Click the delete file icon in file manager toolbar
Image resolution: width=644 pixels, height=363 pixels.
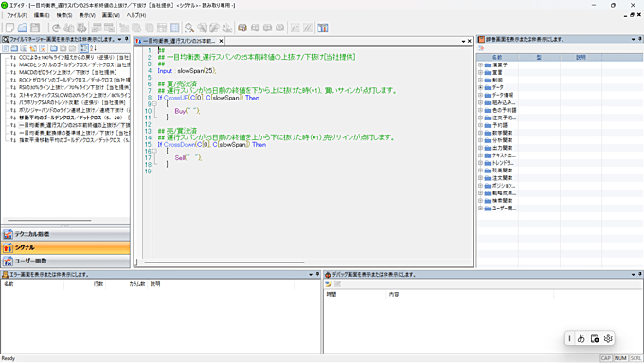[x=43, y=48]
